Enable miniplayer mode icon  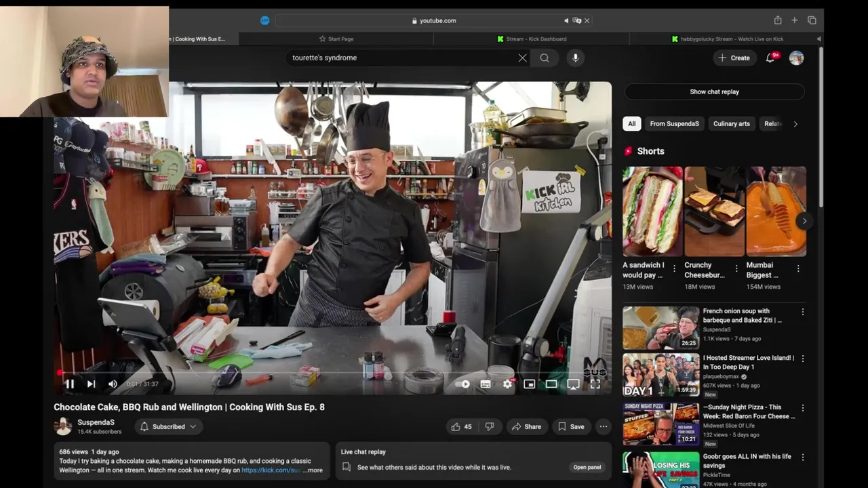tap(530, 384)
